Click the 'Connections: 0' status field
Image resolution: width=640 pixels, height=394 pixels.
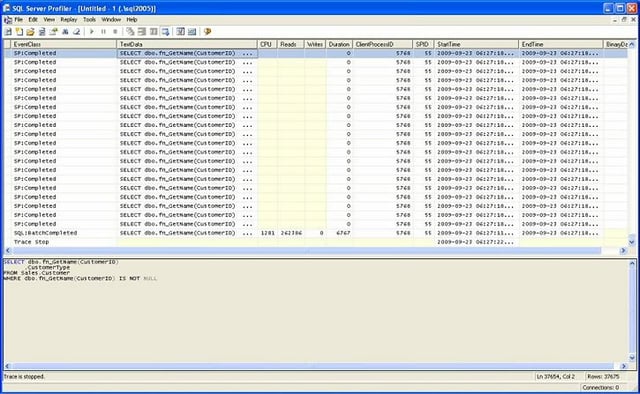click(x=600, y=387)
